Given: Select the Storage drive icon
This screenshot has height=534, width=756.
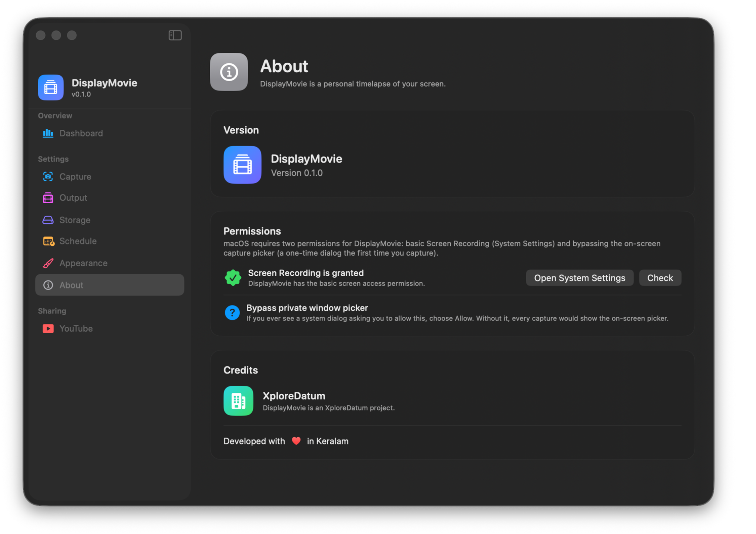Looking at the screenshot, I should point(48,220).
